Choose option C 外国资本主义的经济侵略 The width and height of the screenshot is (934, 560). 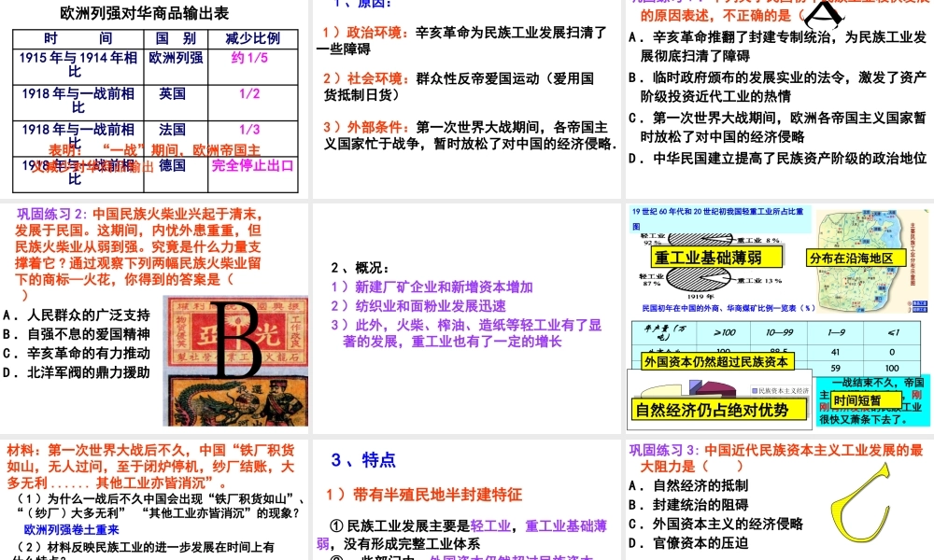click(x=716, y=524)
